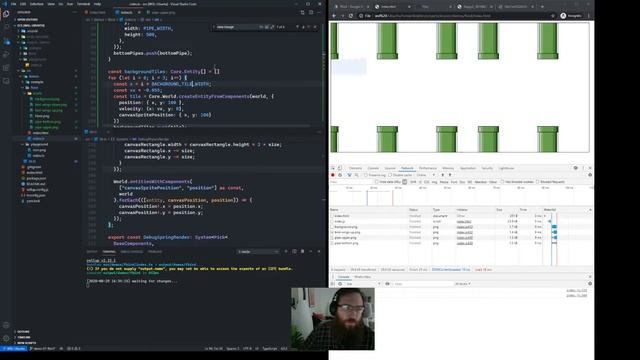
Task: Open network search magnifier in DevTools
Action: tap(356, 175)
